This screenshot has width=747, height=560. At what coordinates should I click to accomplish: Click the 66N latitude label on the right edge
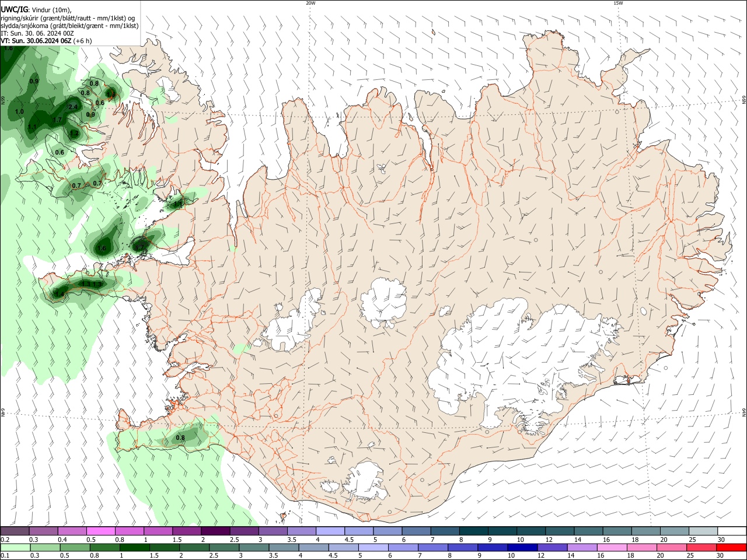(744, 101)
